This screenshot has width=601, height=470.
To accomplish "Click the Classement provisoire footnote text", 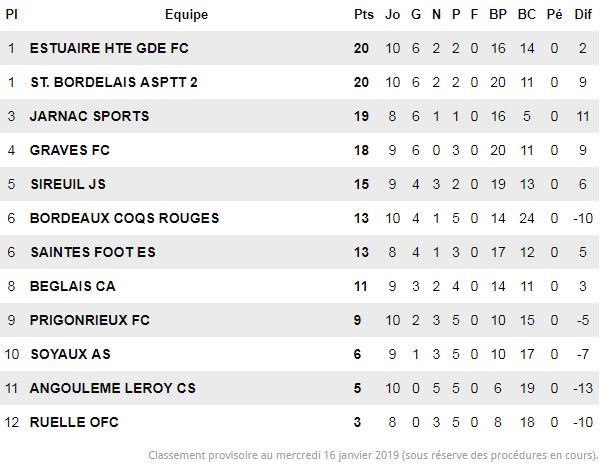I will (373, 455).
